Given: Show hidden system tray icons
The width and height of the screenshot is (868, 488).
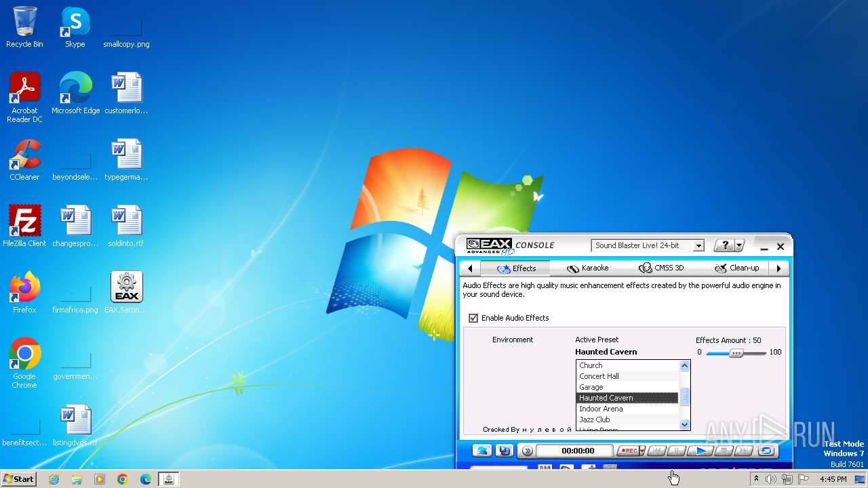Looking at the screenshot, I should point(756,479).
